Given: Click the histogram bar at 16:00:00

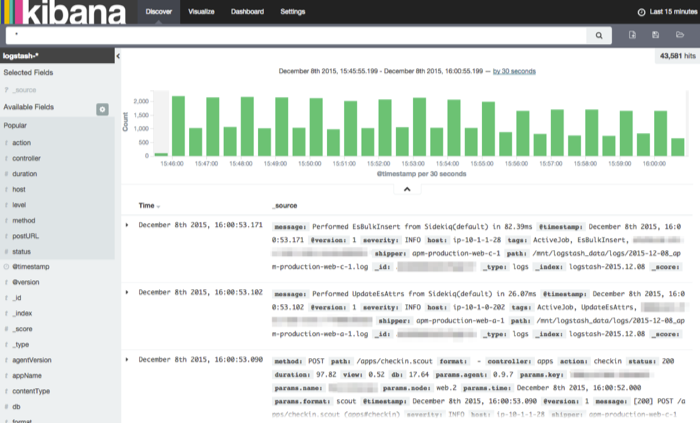Looking at the screenshot, I should tap(661, 133).
